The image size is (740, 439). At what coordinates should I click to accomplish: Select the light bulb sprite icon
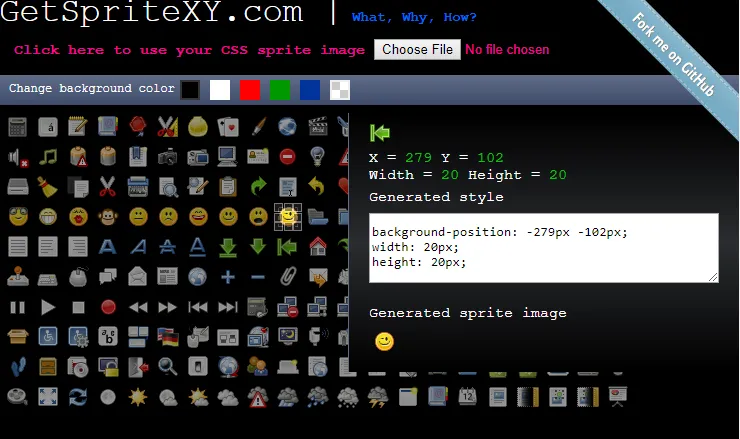pos(318,155)
